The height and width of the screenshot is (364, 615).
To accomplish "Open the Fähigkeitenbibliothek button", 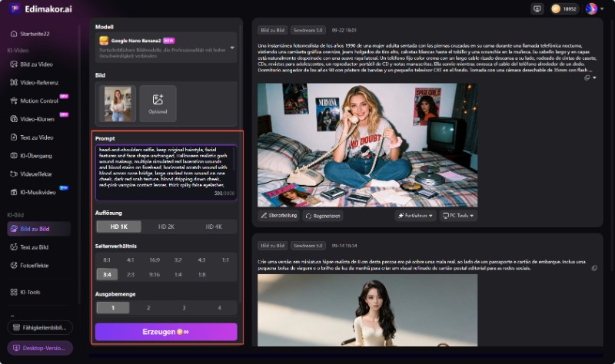I will tap(40, 328).
